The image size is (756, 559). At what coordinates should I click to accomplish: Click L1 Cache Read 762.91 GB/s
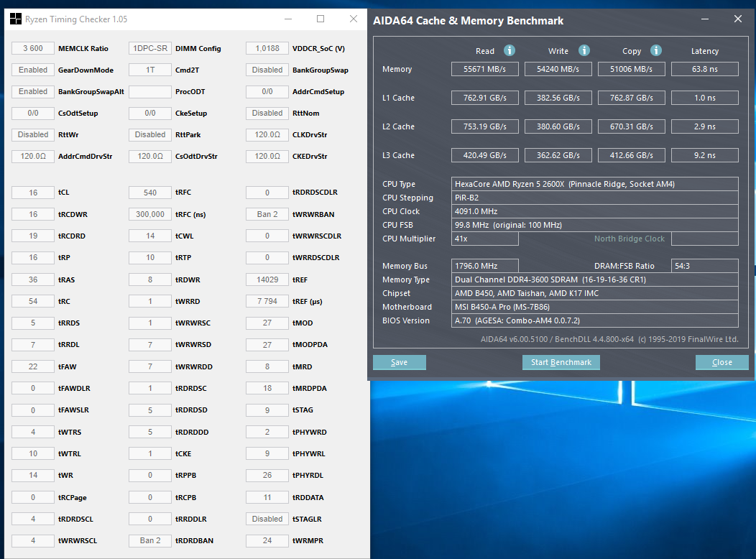(x=484, y=98)
